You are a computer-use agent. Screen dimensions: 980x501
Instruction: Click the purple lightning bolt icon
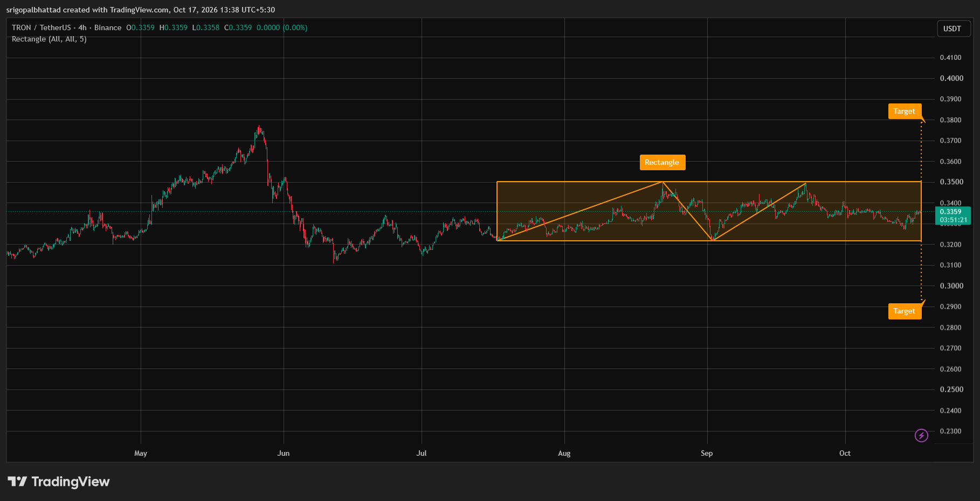[x=921, y=435]
